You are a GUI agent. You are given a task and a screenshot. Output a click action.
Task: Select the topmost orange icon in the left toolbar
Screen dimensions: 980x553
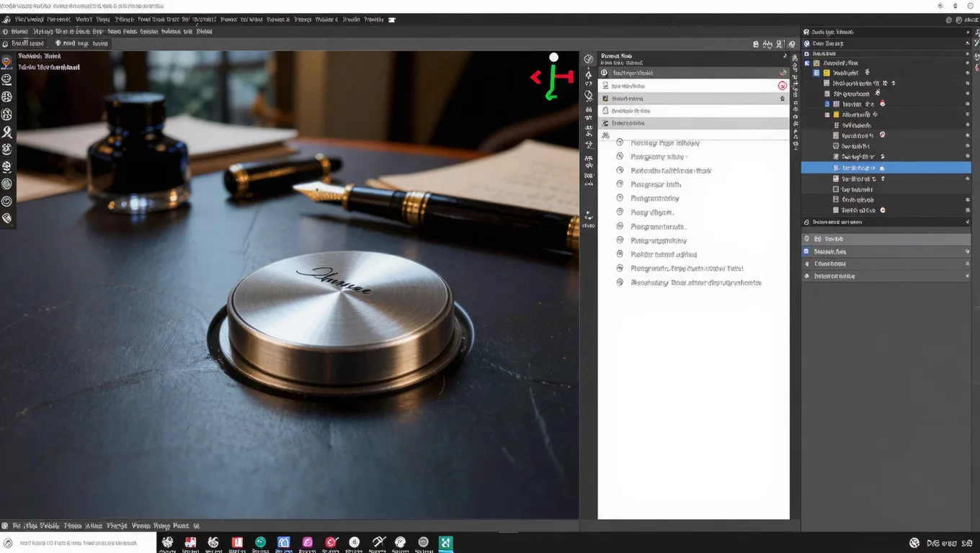coord(6,63)
